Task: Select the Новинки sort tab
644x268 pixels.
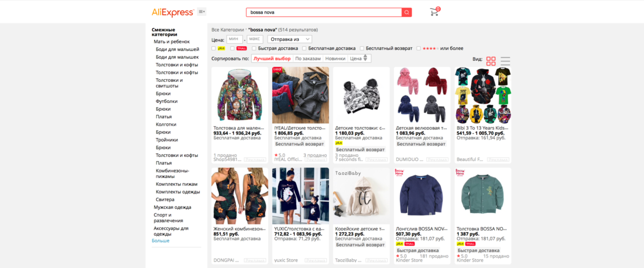Action: pyautogui.click(x=335, y=59)
